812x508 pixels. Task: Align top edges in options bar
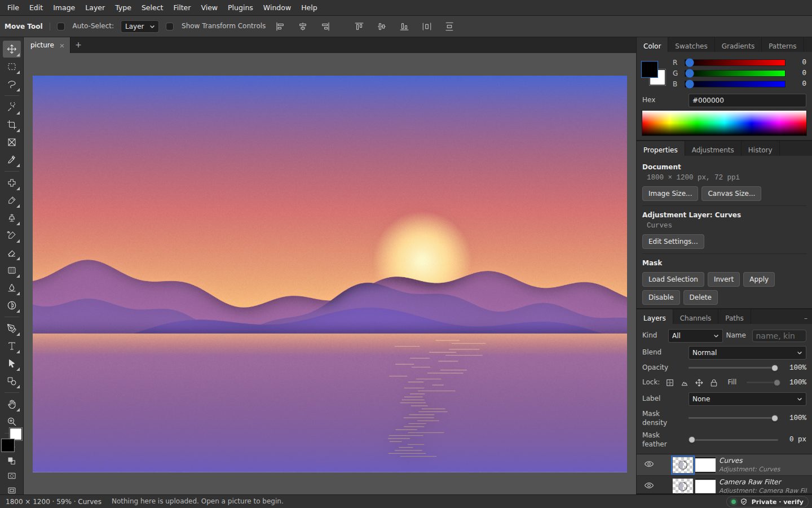pos(359,27)
